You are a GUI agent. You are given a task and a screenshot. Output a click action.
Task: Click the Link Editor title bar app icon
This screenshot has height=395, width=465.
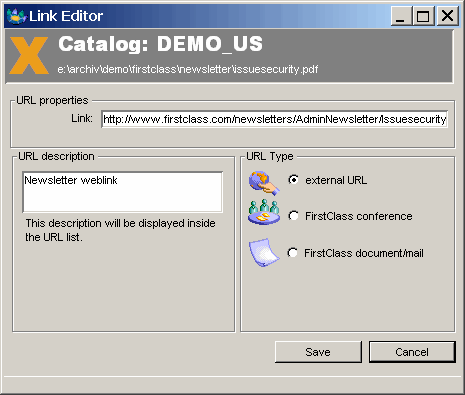pos(16,16)
